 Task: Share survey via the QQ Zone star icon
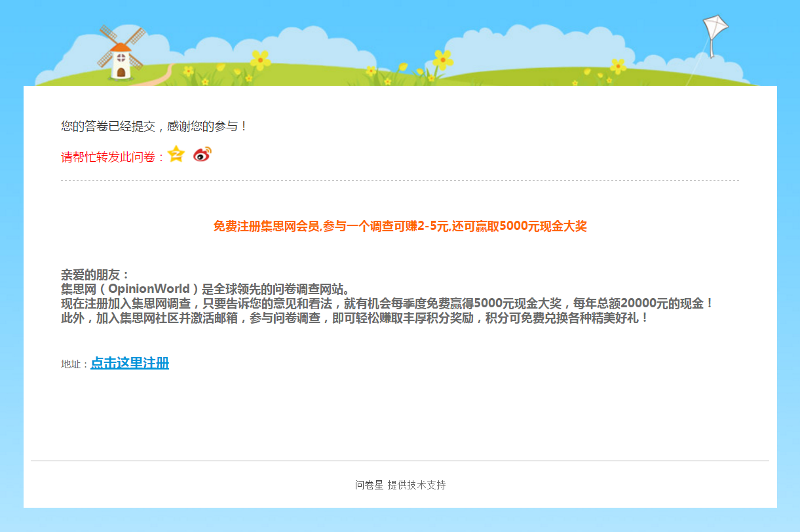pyautogui.click(x=176, y=154)
